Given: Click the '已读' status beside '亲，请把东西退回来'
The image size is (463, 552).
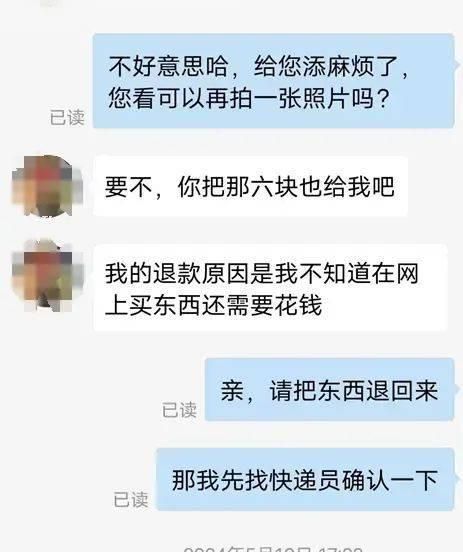Looking at the screenshot, I should coord(179,410).
